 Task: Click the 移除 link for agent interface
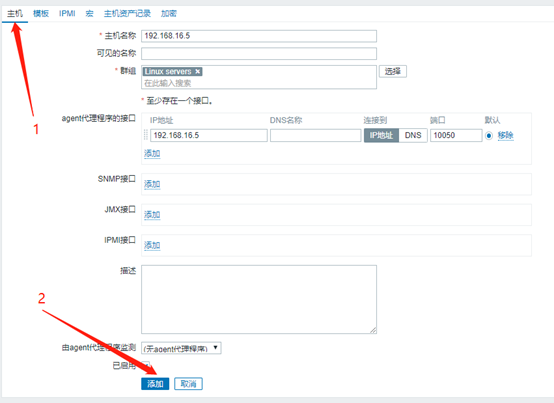[506, 135]
